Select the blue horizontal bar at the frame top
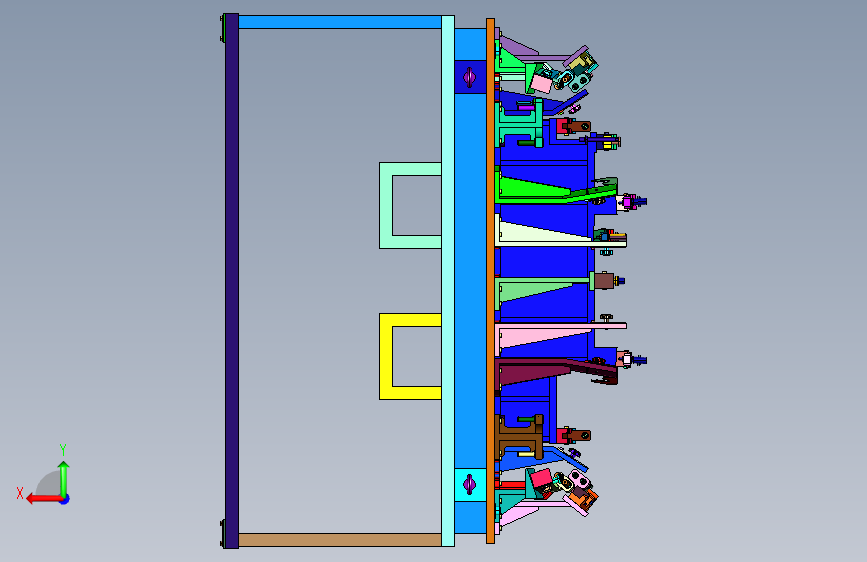Viewport: 867px width, 562px height. tap(340, 22)
